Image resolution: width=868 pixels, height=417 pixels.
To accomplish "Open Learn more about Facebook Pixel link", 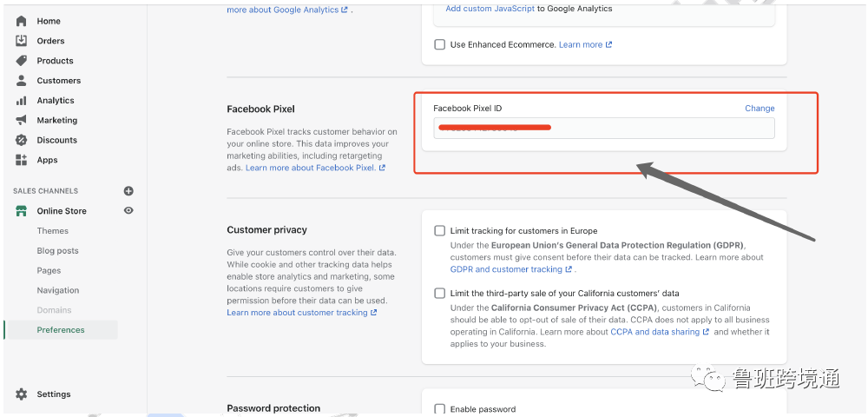I will tap(311, 168).
